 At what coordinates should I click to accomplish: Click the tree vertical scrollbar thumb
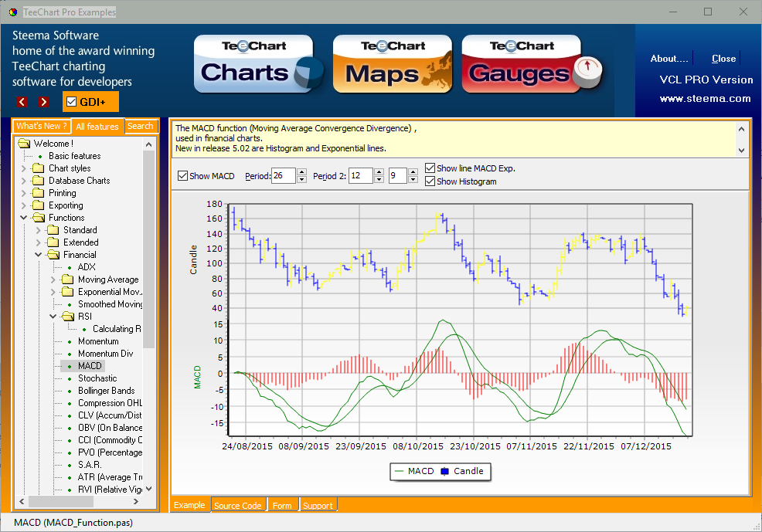click(x=148, y=249)
